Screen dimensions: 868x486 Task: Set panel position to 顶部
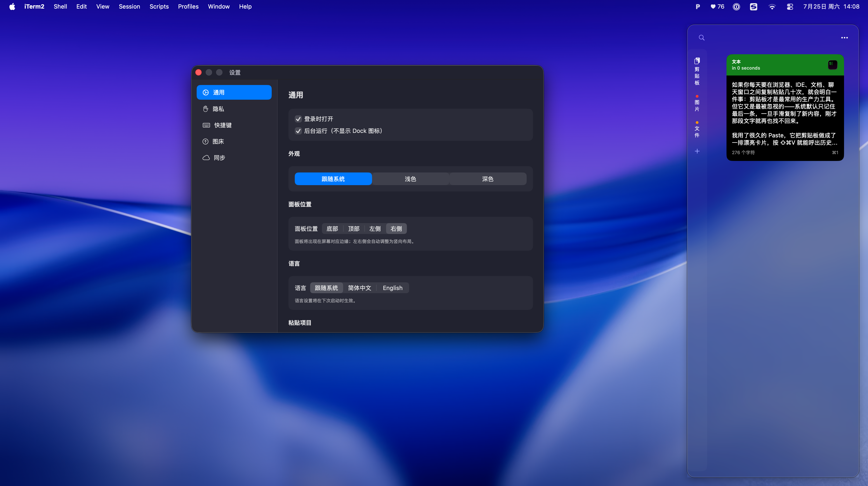point(354,229)
